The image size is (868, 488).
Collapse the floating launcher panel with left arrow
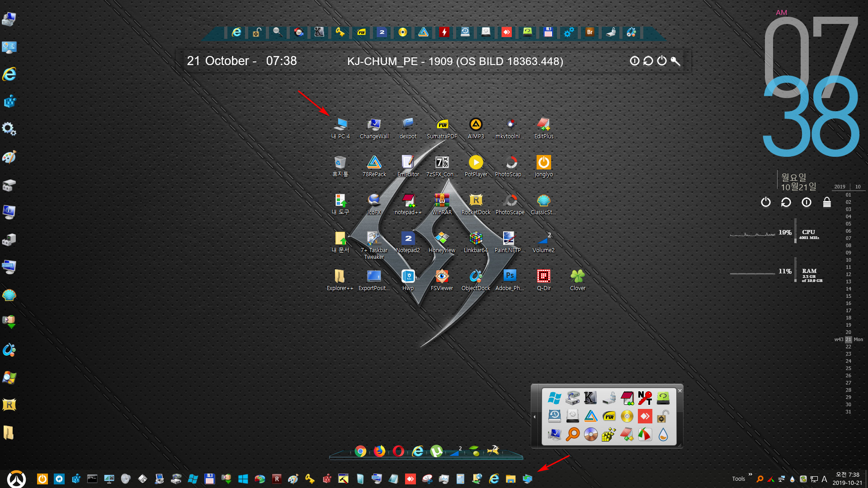tap(534, 417)
